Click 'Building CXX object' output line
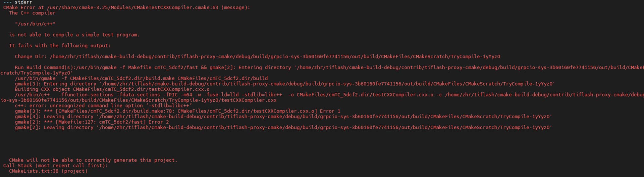 [112, 89]
